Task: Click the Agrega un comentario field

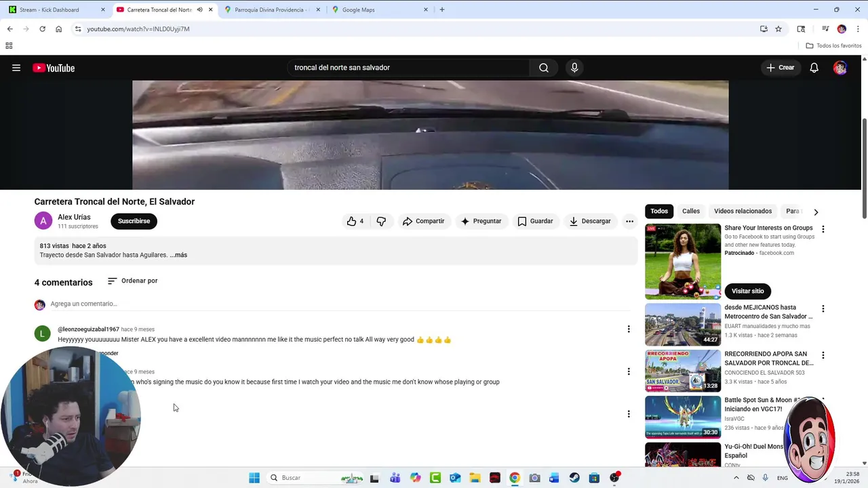Action: [339, 304]
